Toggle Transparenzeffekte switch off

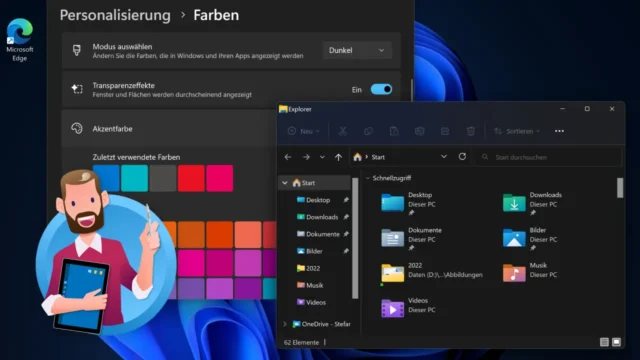coord(381,89)
